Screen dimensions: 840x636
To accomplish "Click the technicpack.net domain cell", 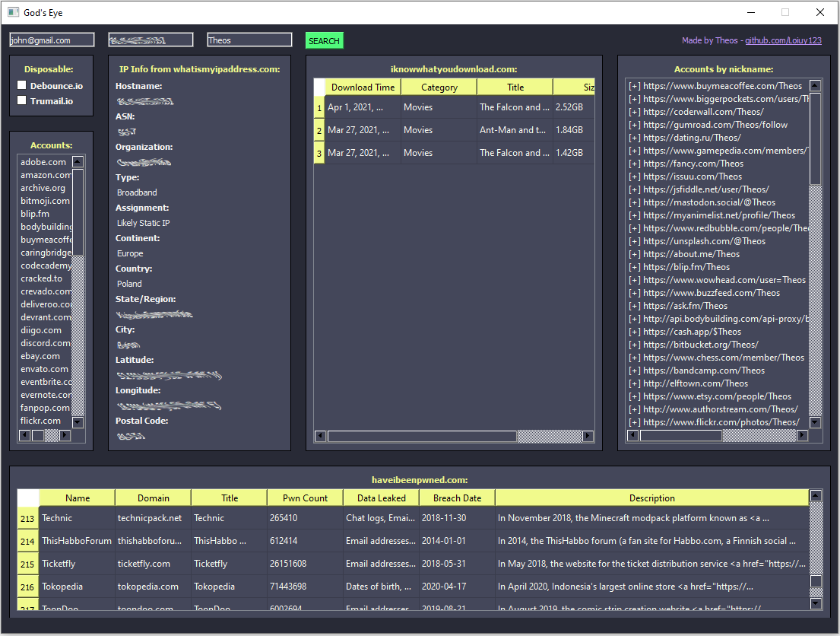I will (154, 518).
